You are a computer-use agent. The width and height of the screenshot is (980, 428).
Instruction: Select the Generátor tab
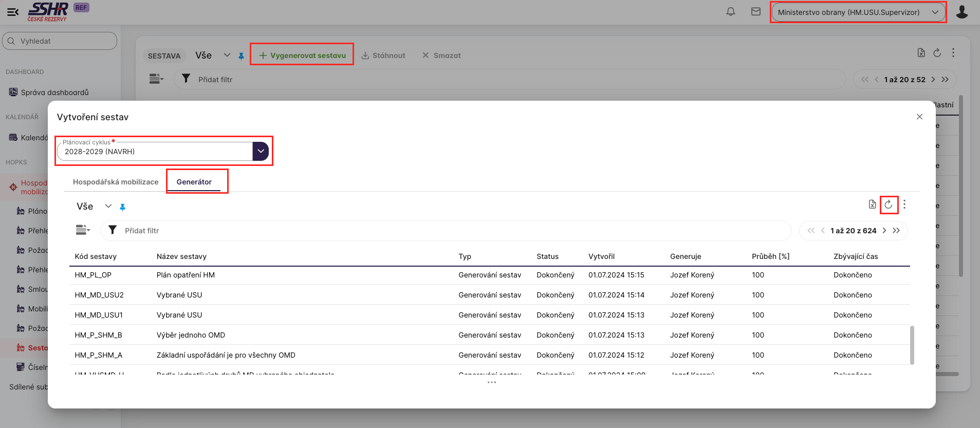(194, 182)
